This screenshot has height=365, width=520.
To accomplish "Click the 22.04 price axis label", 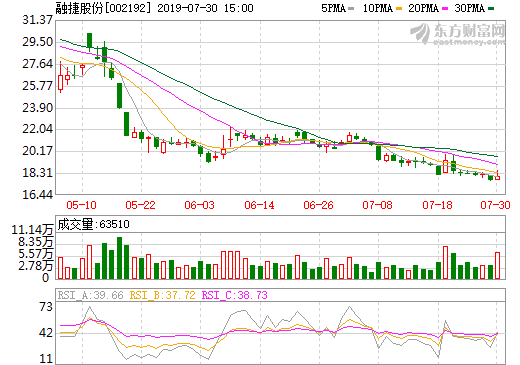I will click(x=38, y=129).
